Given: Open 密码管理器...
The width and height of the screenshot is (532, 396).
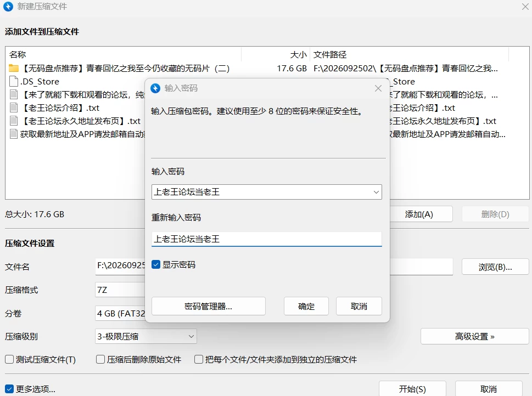Looking at the screenshot, I should 208,306.
